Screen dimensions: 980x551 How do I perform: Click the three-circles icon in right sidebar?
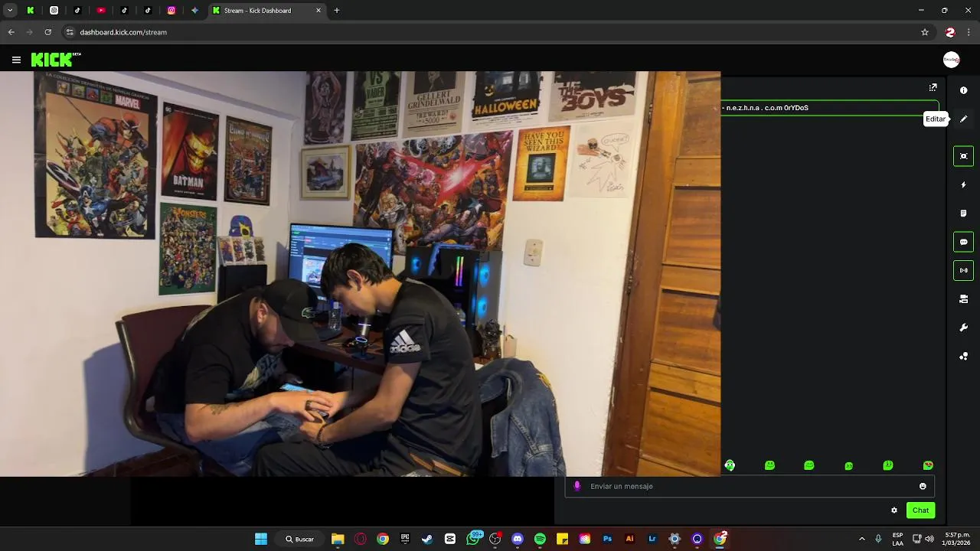coord(963,356)
